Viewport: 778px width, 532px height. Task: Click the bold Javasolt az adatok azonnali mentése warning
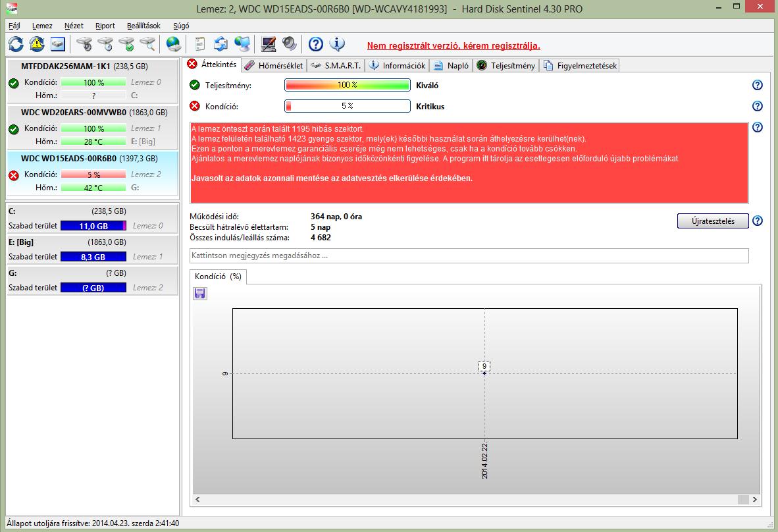(332, 178)
